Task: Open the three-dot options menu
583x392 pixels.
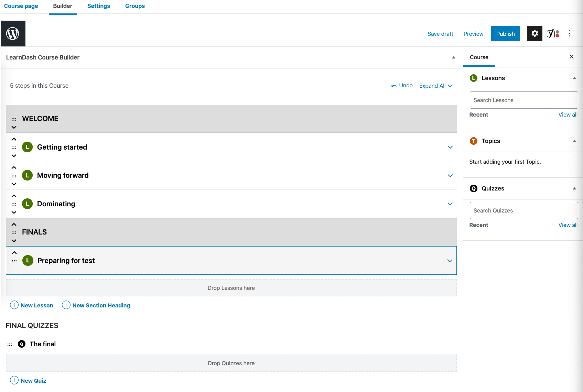Action: [569, 33]
